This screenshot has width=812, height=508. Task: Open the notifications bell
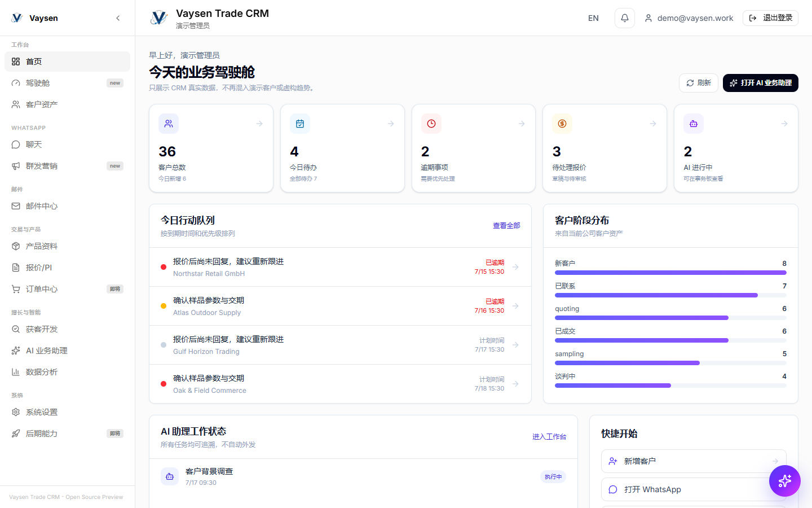(x=625, y=18)
